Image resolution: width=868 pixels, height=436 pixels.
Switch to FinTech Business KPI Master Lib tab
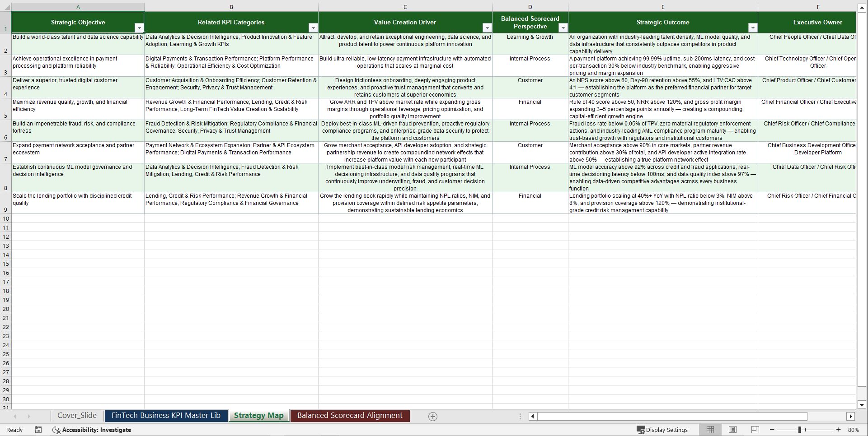click(x=166, y=416)
